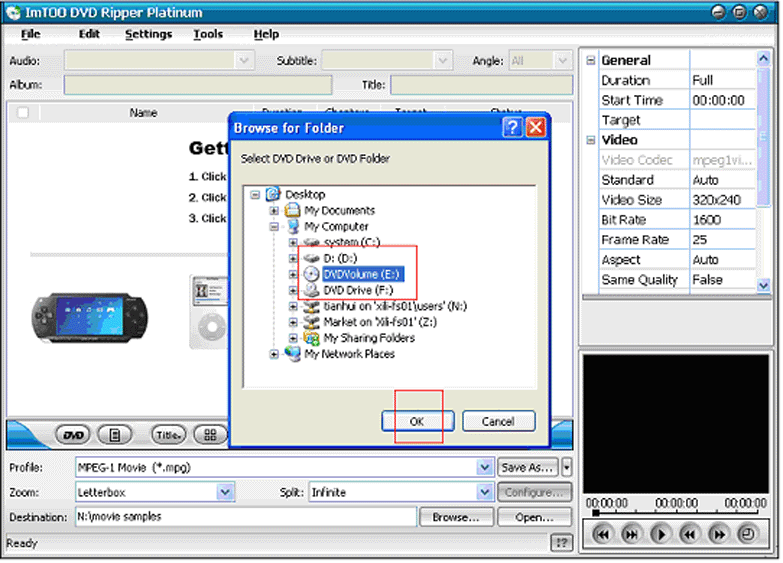The height and width of the screenshot is (563, 783).
Task: Open the Edit menu
Action: coord(89,34)
